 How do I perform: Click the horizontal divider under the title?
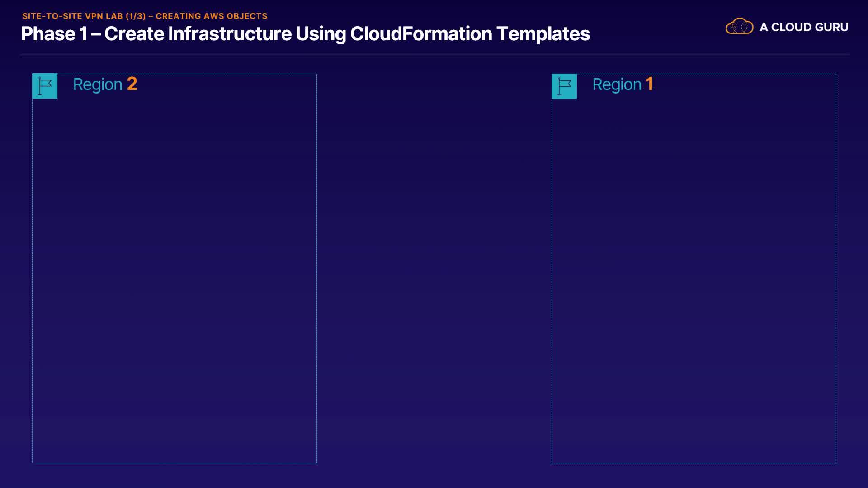[434, 54]
